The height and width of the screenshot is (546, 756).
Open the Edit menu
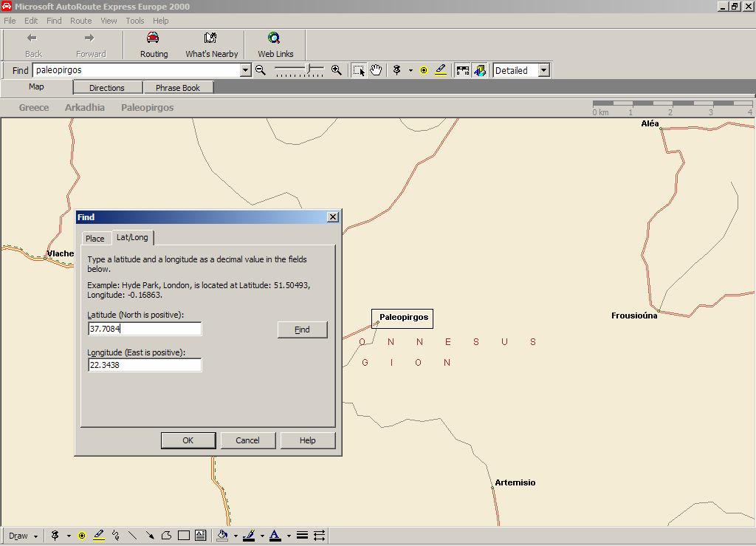pos(31,21)
